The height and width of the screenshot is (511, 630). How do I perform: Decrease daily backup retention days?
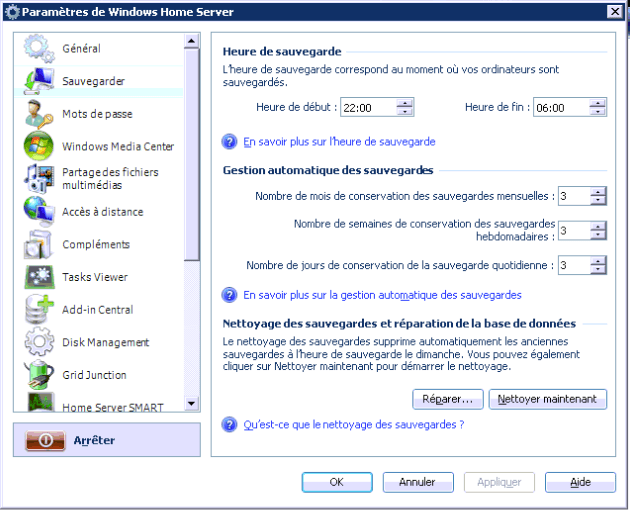pos(598,270)
